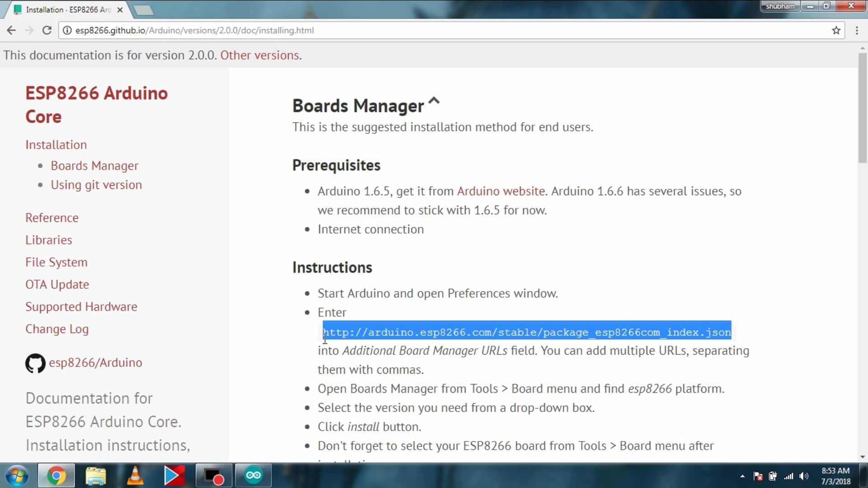Bookmark this page with the star icon
This screenshot has height=488, width=868.
click(836, 30)
